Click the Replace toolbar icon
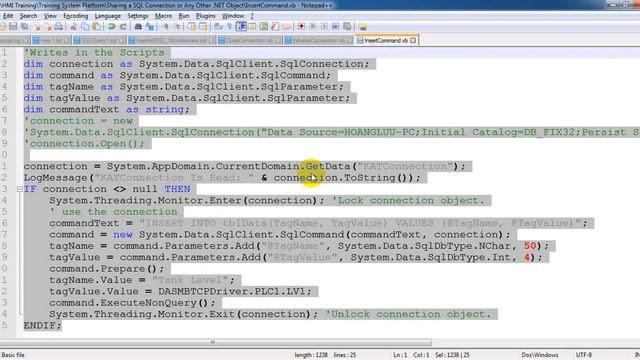The height and width of the screenshot is (360, 640). point(150,27)
